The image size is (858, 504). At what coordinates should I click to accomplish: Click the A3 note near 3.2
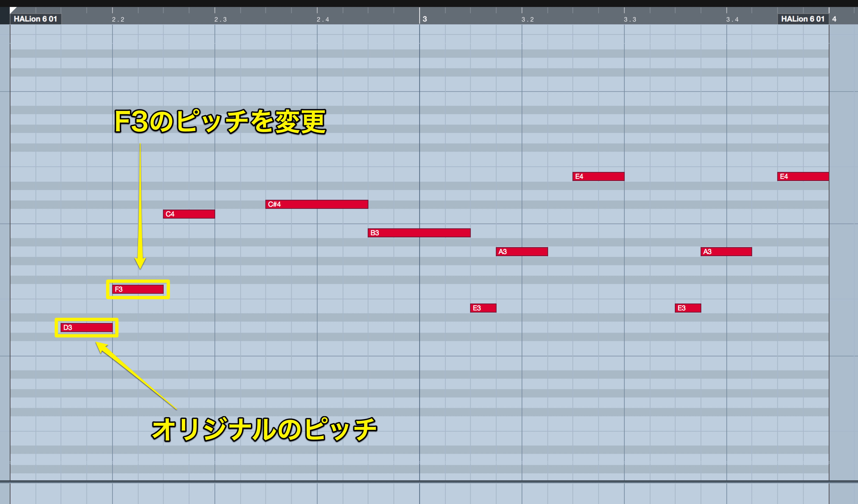[522, 251]
